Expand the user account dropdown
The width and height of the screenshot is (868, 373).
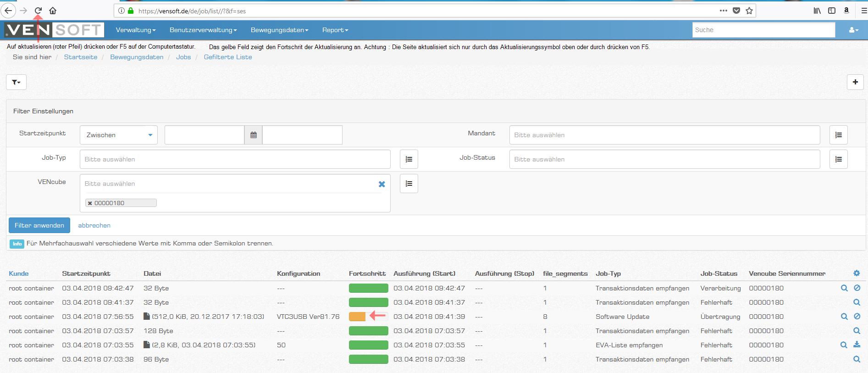coord(853,30)
